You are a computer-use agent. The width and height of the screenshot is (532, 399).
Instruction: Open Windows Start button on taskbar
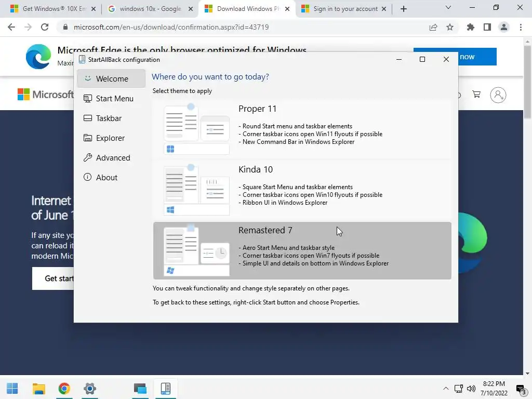12,389
